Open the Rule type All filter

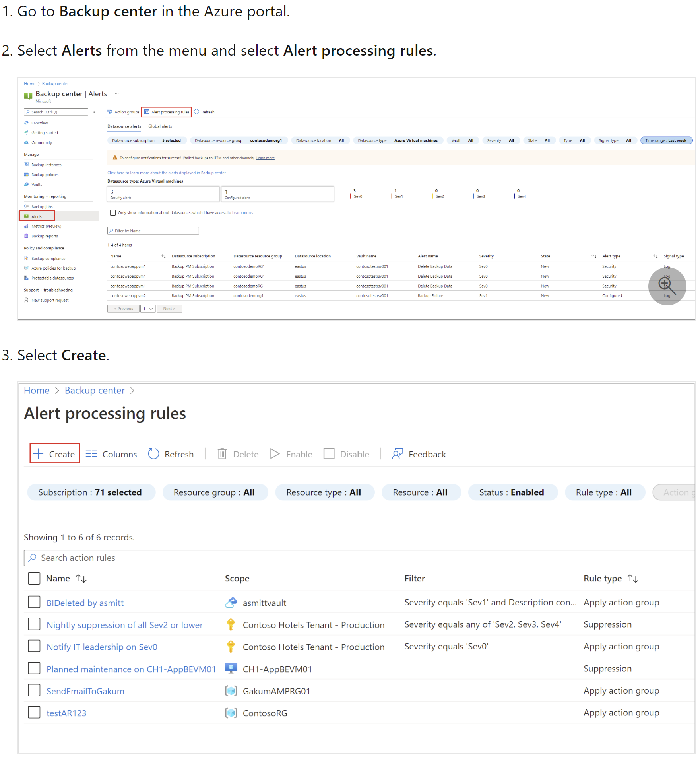(603, 492)
